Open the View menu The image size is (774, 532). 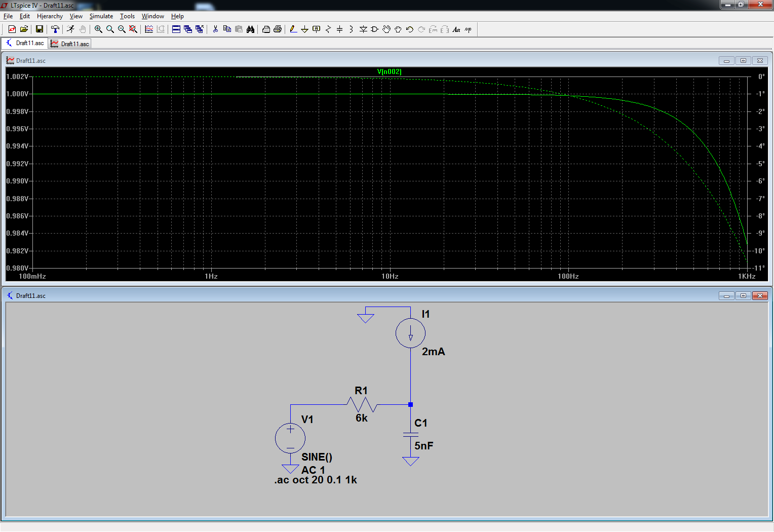[x=76, y=16]
